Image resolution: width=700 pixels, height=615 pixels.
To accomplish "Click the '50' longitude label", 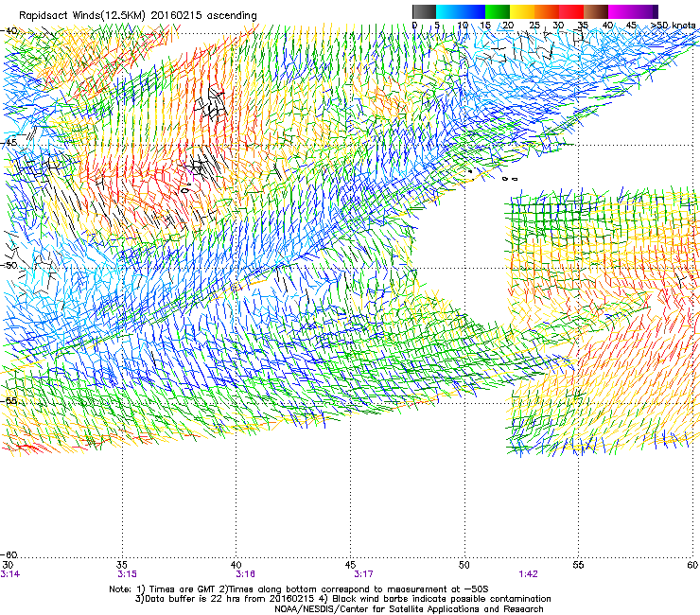I will [x=464, y=565].
